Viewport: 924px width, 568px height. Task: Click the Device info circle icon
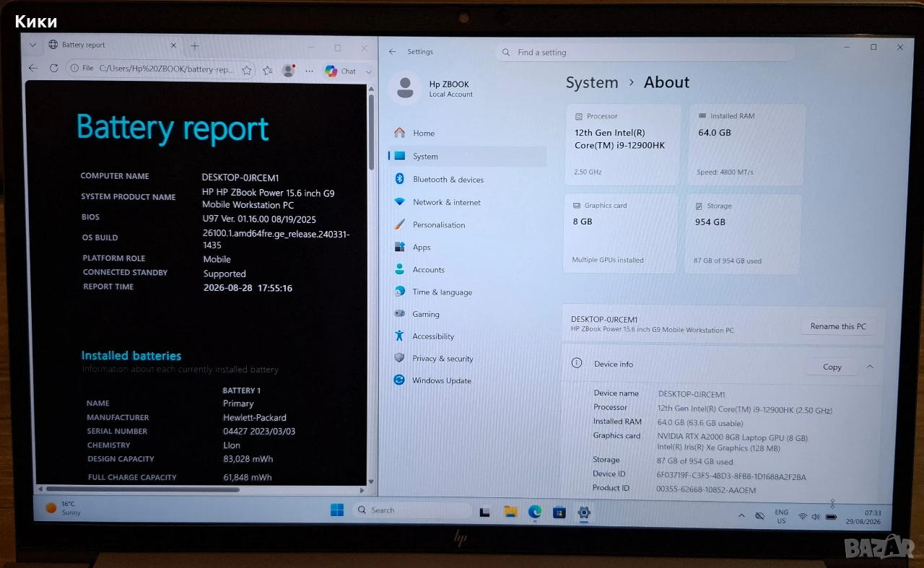[x=577, y=364]
